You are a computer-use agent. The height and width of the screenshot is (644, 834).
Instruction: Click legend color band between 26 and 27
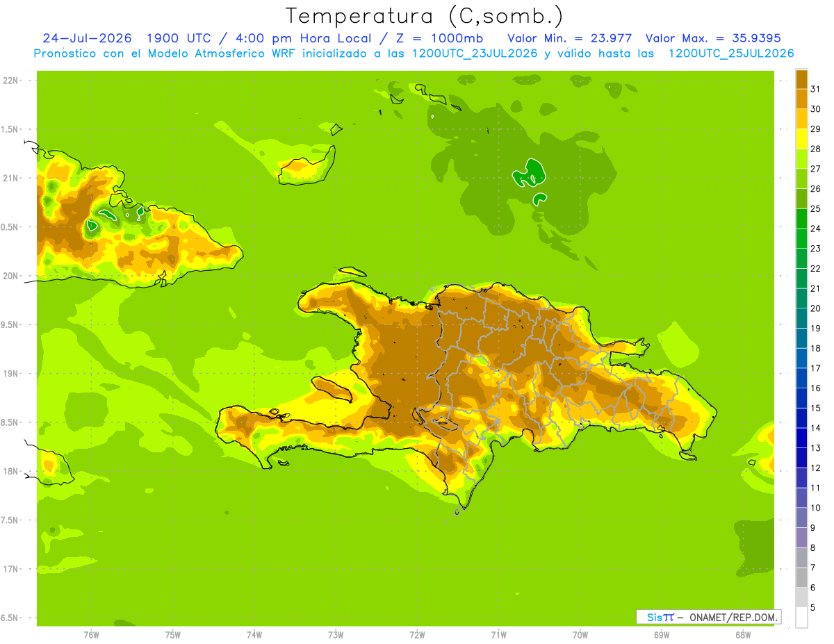(x=801, y=179)
